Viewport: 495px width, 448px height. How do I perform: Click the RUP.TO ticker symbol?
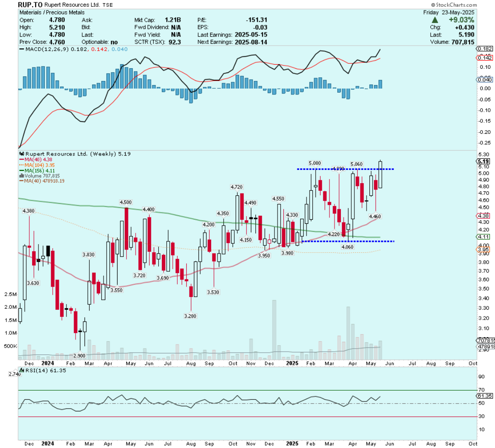coord(30,5)
